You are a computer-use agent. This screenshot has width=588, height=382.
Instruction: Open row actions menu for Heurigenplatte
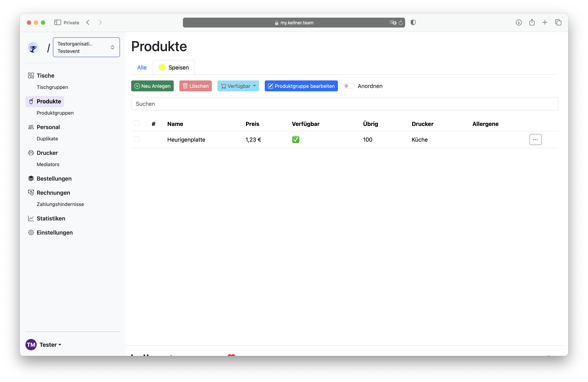pyautogui.click(x=535, y=139)
